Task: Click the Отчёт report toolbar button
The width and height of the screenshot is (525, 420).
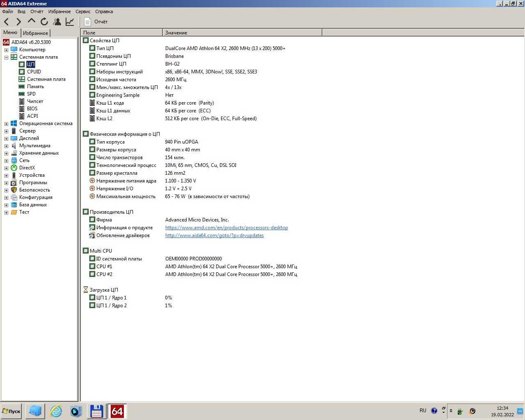Action: point(96,21)
